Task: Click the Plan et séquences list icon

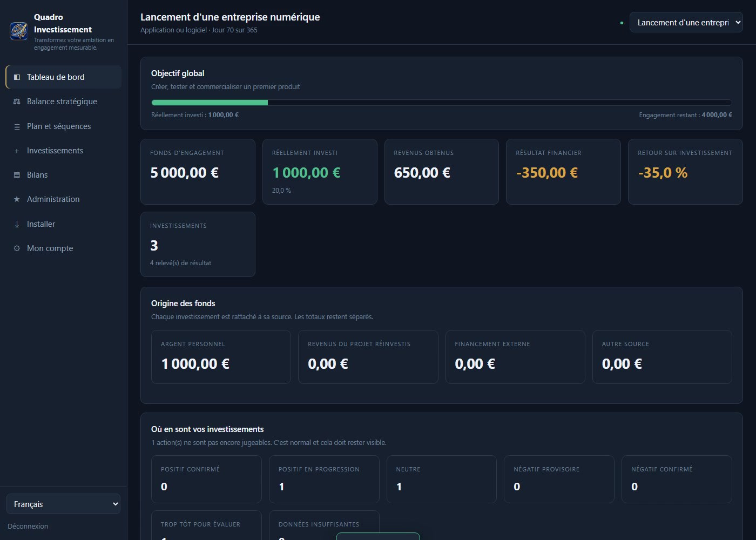Action: click(x=17, y=126)
